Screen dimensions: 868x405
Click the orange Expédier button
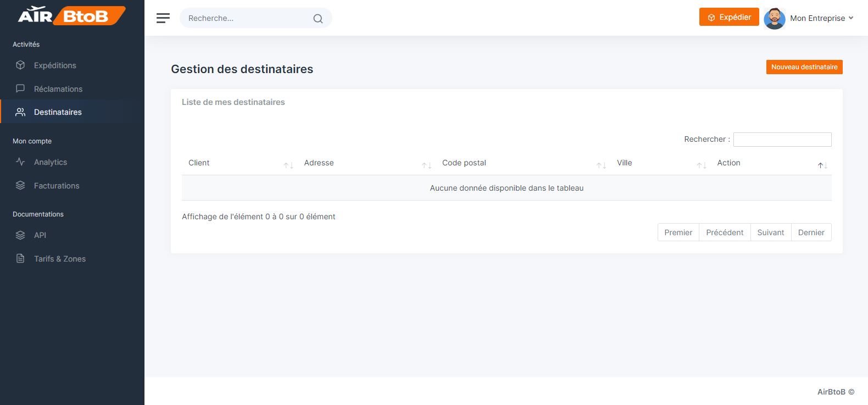[x=729, y=17]
